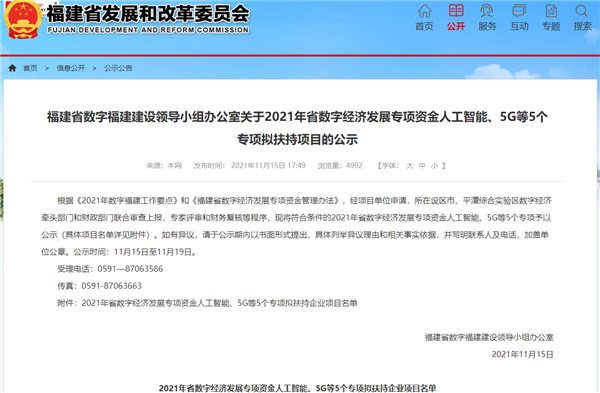This screenshot has width=600, height=393.
Task: Click the national emblem logo
Action: (23, 19)
